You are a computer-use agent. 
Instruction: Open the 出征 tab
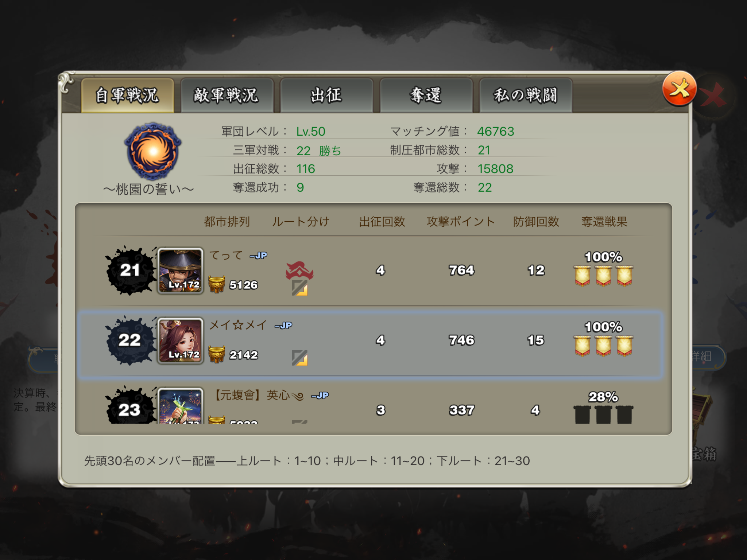tap(326, 95)
